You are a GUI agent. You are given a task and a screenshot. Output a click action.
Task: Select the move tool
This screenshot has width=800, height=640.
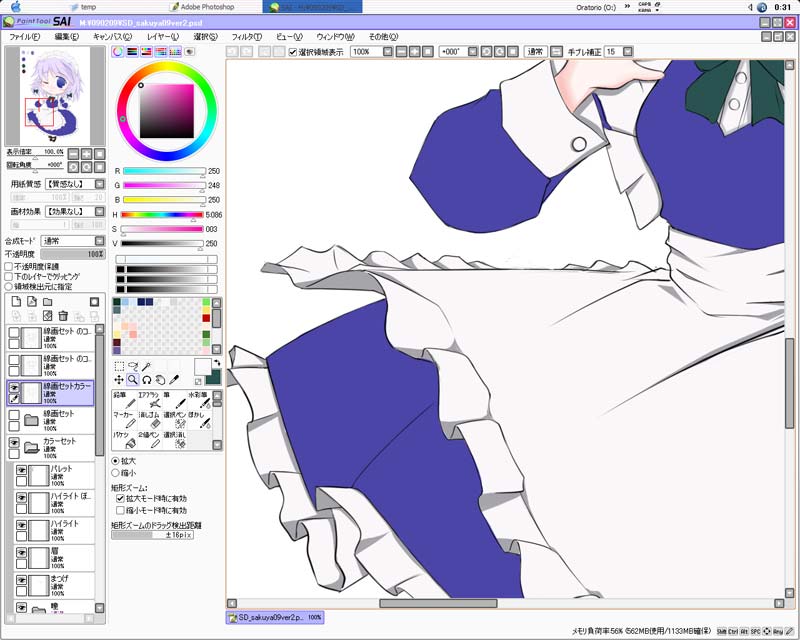119,380
